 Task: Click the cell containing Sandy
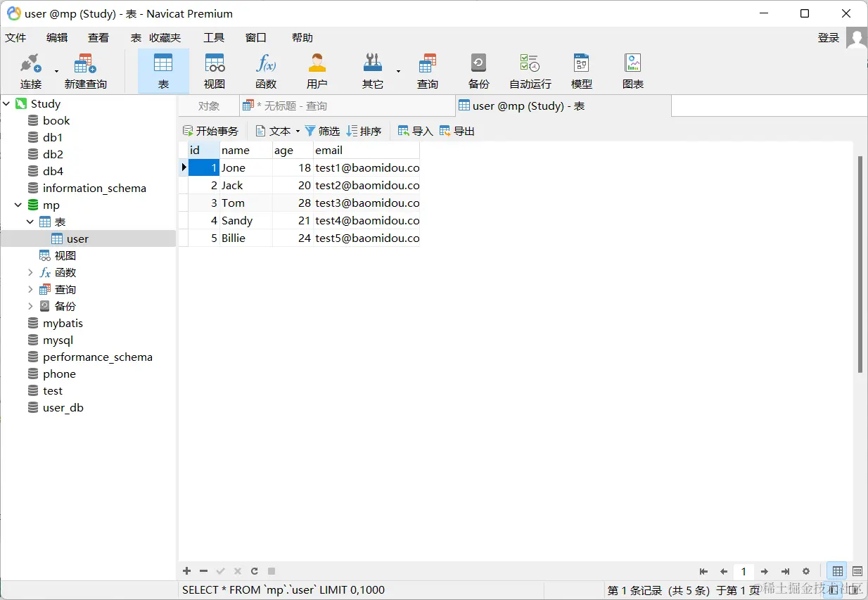246,220
